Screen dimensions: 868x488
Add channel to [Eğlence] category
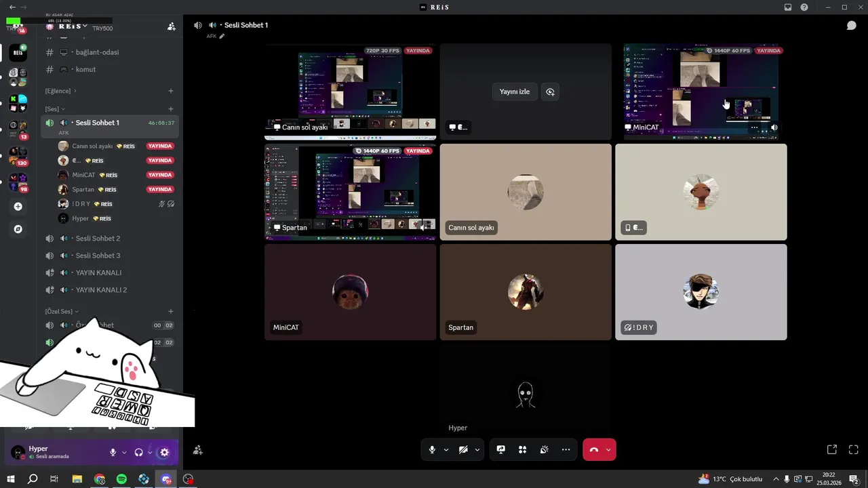tap(171, 91)
